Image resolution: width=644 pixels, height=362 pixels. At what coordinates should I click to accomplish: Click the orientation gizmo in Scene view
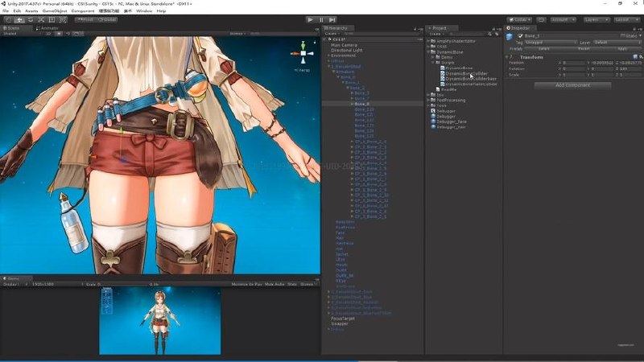[x=303, y=53]
